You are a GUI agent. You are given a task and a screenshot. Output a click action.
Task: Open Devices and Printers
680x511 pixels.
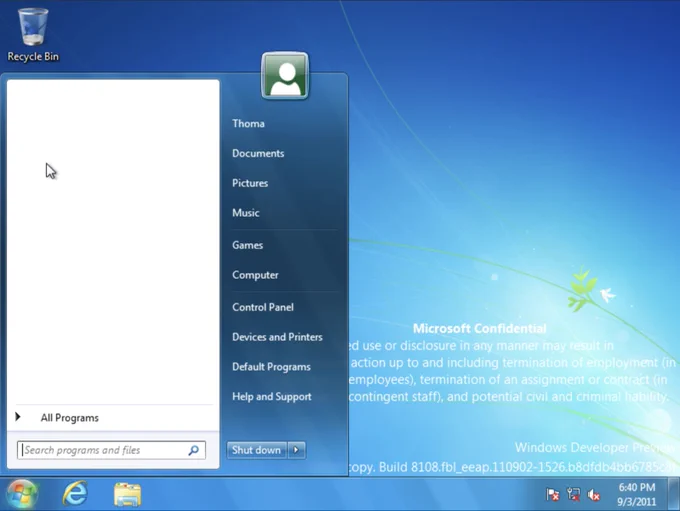[277, 337]
